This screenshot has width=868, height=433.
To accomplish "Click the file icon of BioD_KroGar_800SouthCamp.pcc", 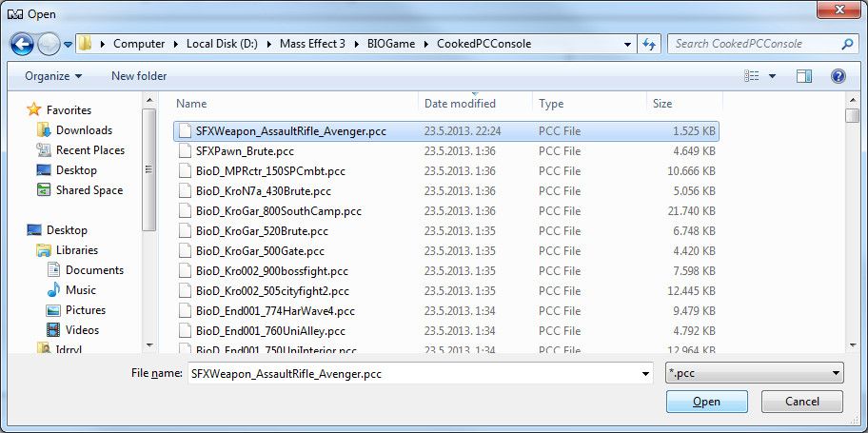I will tap(185, 211).
